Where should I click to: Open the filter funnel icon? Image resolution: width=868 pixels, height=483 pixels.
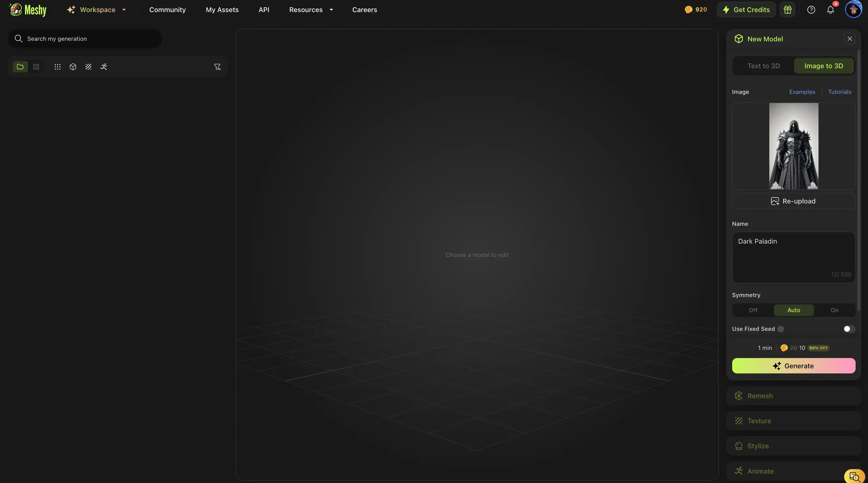coord(217,67)
